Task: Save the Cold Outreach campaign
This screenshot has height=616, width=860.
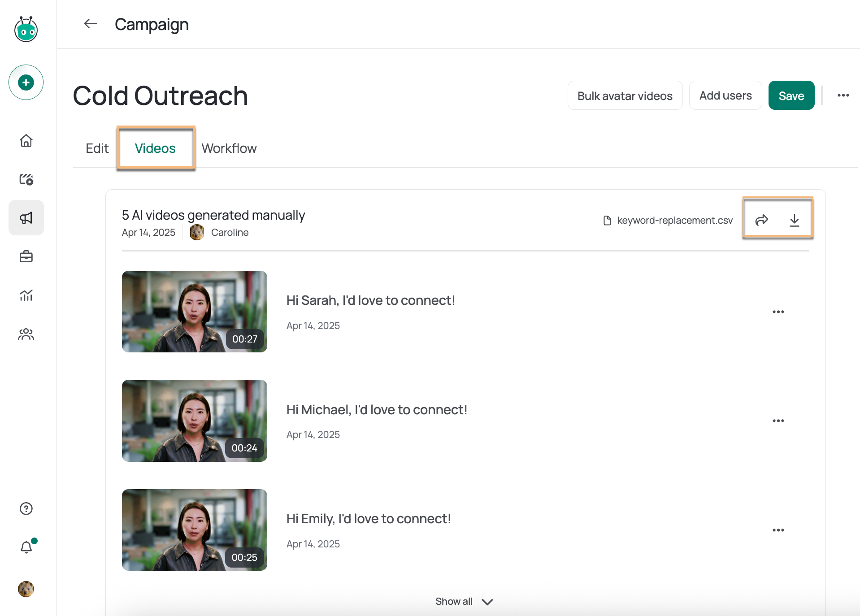Action: 791,95
